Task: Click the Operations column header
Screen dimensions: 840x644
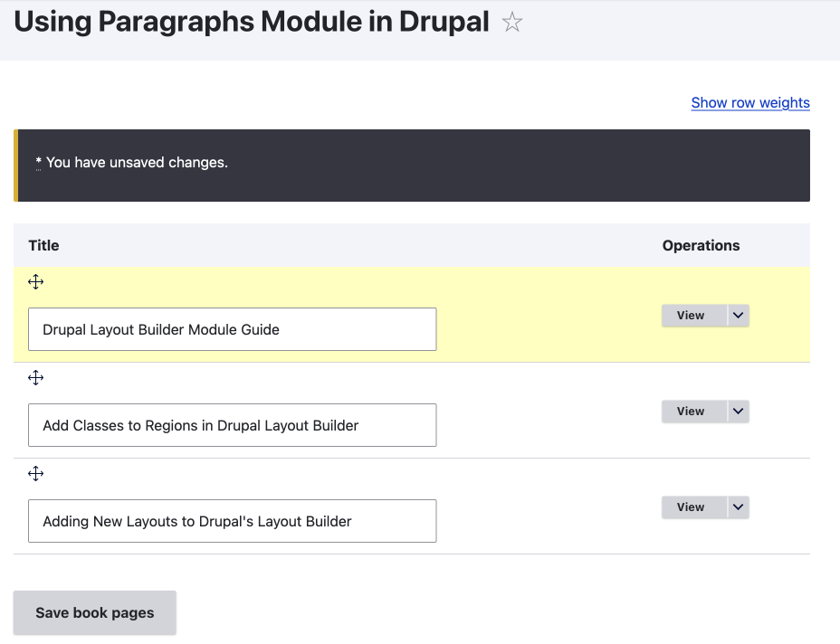Action: [x=701, y=246]
